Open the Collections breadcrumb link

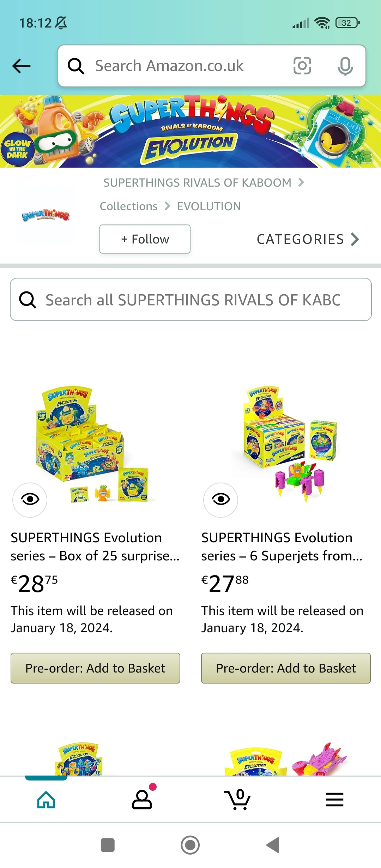(128, 206)
